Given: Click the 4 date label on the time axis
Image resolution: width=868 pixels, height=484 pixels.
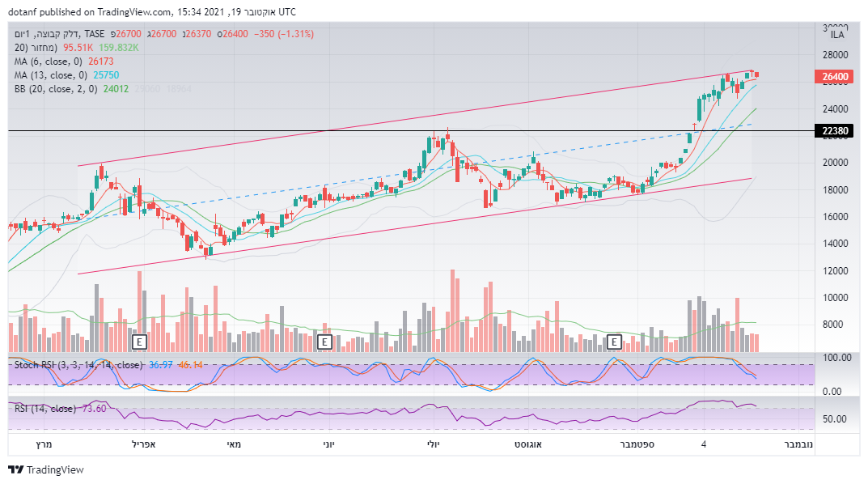Looking at the screenshot, I should tap(704, 444).
